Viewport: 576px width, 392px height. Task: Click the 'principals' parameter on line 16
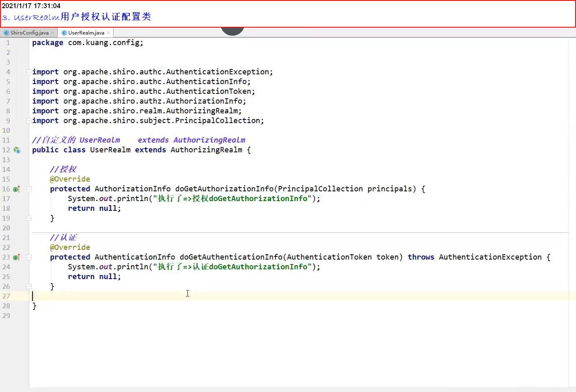[x=390, y=189]
